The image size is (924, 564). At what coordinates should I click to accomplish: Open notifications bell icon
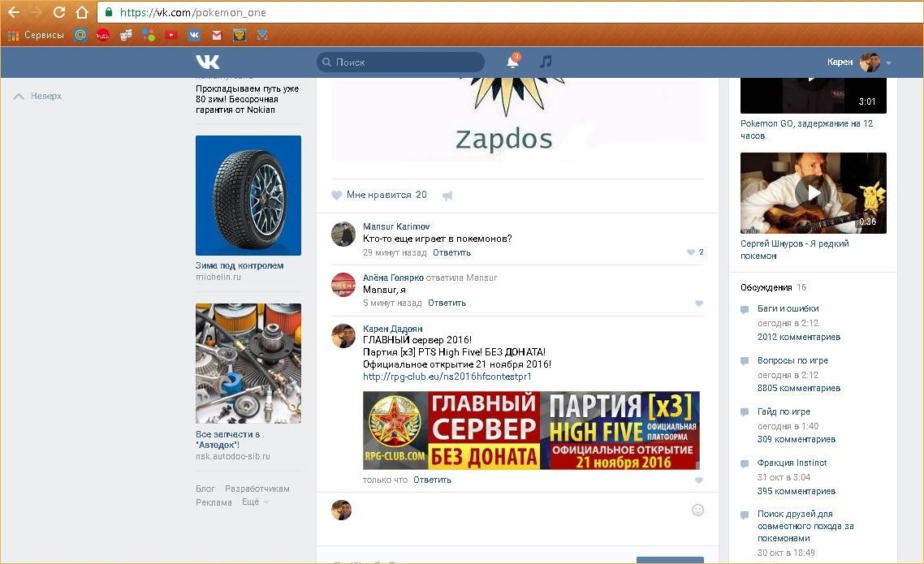point(512,62)
